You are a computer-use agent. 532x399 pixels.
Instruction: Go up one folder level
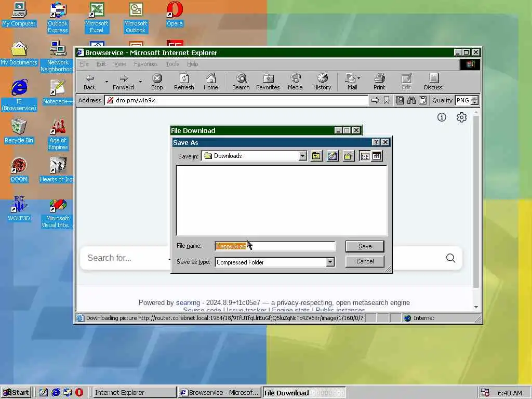[x=316, y=156]
